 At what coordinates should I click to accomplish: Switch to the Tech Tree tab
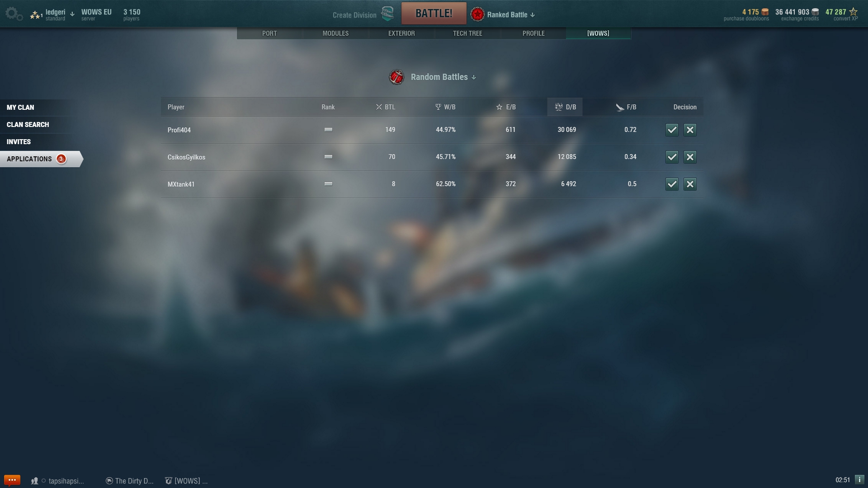pyautogui.click(x=467, y=33)
